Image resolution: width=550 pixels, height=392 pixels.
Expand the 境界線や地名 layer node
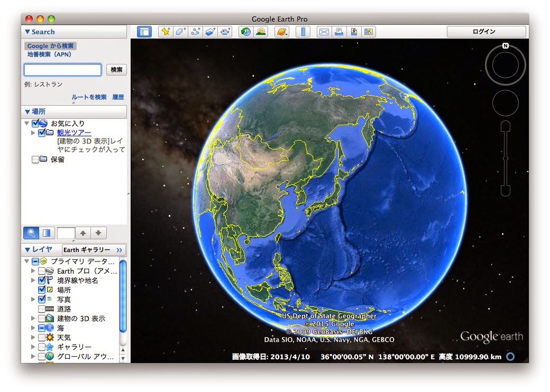point(33,280)
